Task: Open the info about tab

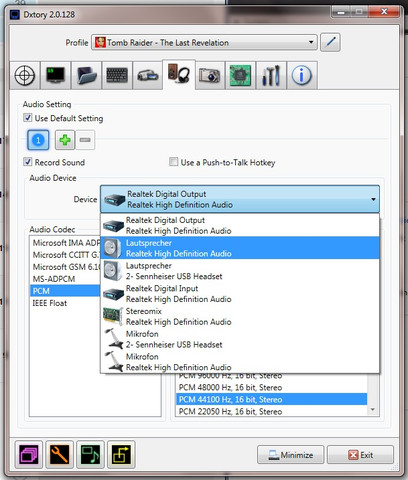Action: 302,75
